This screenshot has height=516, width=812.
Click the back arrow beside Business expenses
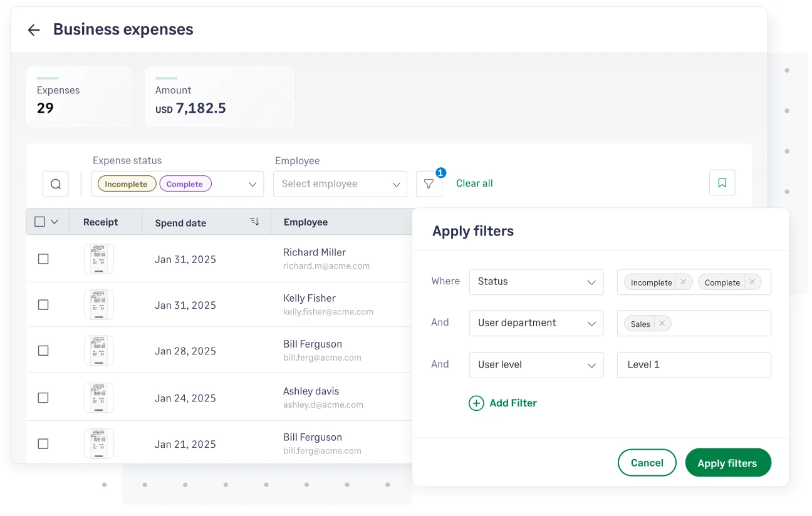33,29
